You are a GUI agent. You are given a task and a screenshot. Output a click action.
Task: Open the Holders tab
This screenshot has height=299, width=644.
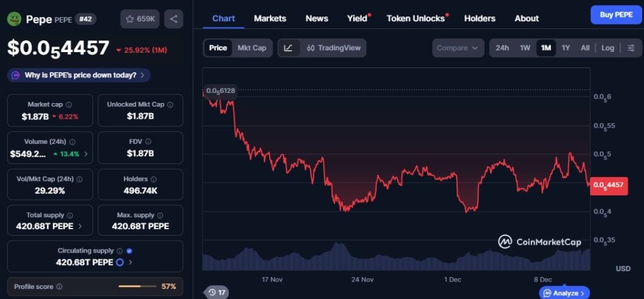(479, 18)
